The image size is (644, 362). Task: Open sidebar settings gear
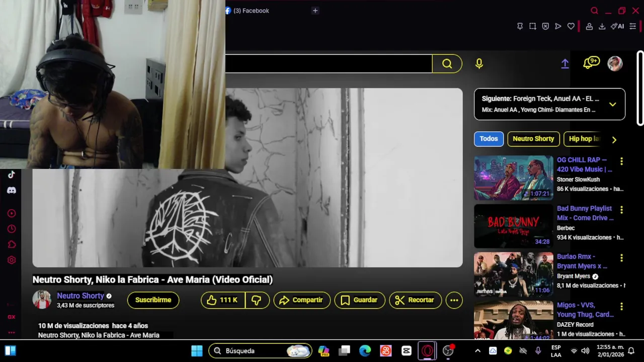click(x=12, y=260)
